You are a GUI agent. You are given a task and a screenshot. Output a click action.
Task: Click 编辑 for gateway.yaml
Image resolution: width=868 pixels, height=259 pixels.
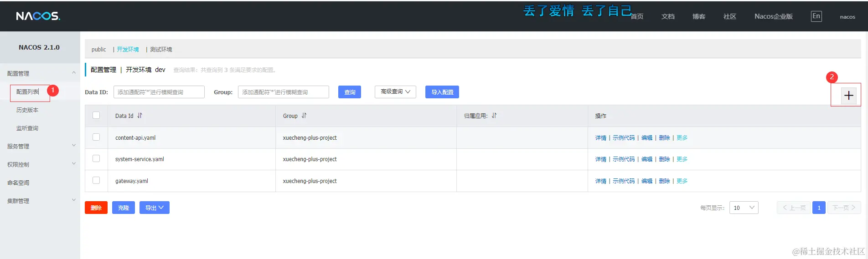pyautogui.click(x=647, y=181)
